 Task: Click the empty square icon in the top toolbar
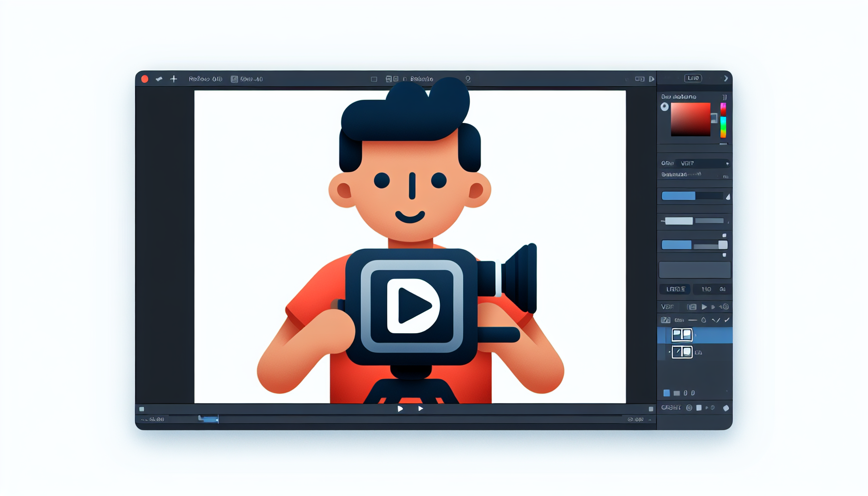374,79
